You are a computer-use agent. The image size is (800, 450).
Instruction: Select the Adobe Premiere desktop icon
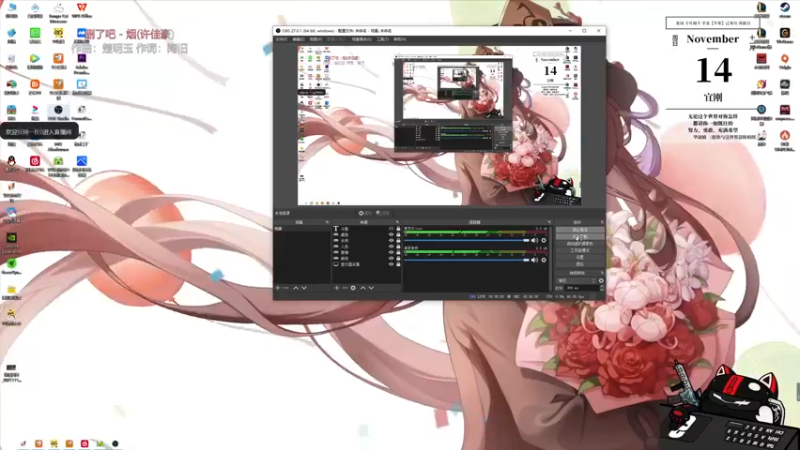point(82,63)
